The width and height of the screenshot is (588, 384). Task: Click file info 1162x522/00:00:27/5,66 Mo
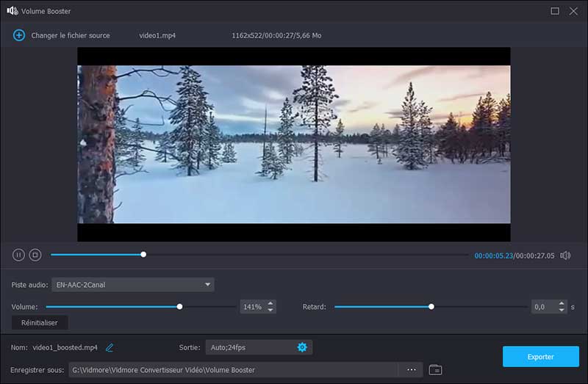(x=276, y=35)
